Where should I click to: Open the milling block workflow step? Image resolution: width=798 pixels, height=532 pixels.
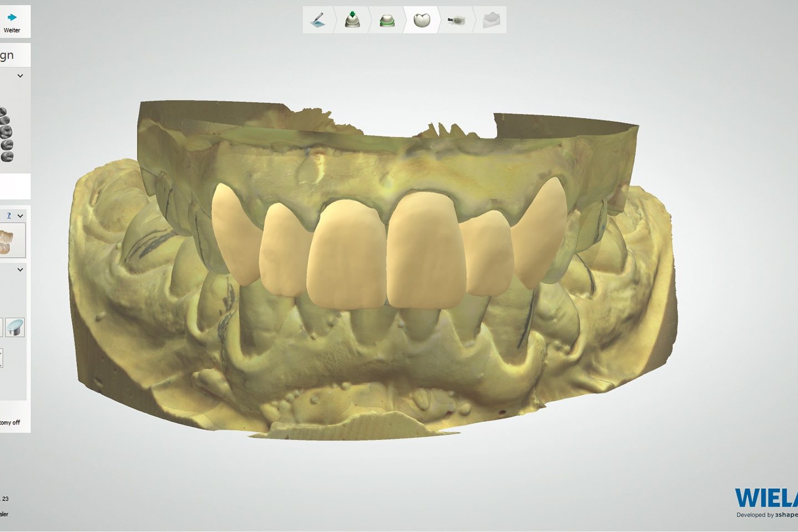[456, 21]
